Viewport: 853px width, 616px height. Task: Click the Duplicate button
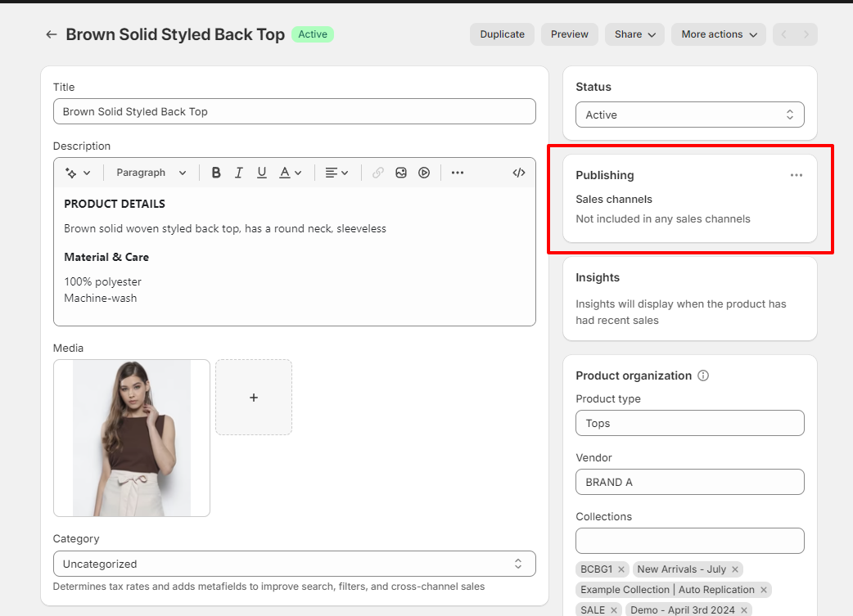(x=502, y=34)
